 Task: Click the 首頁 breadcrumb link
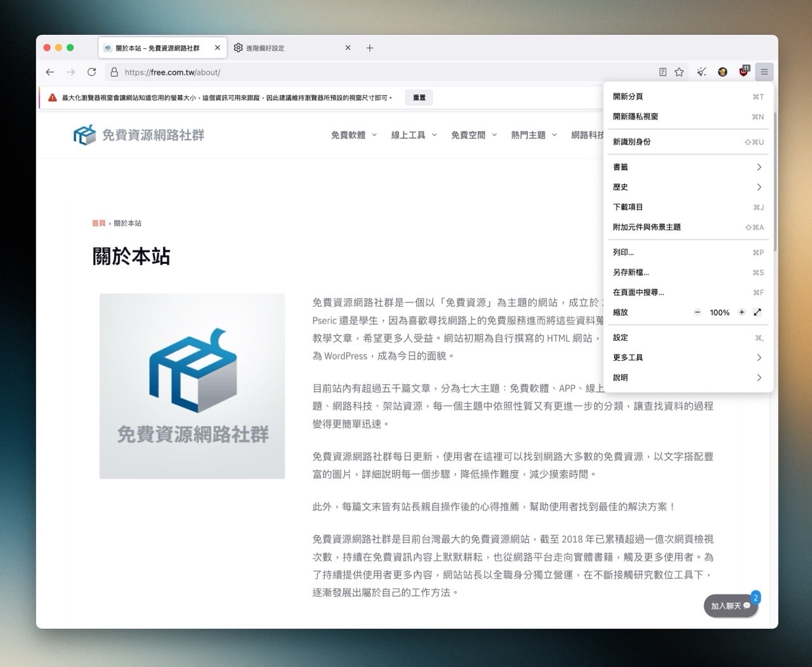coord(98,223)
